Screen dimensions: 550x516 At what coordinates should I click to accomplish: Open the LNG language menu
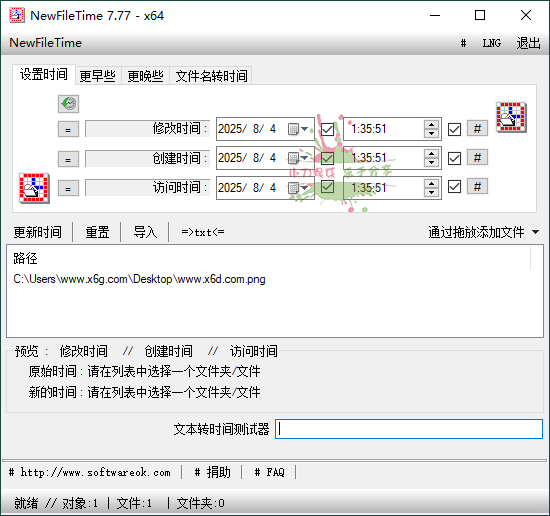(x=491, y=43)
